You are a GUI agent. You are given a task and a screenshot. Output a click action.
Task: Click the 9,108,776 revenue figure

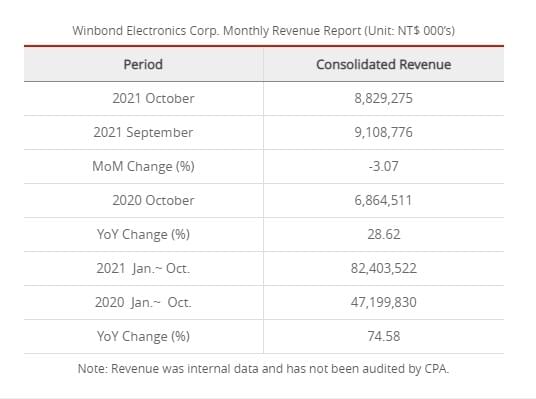[384, 132]
